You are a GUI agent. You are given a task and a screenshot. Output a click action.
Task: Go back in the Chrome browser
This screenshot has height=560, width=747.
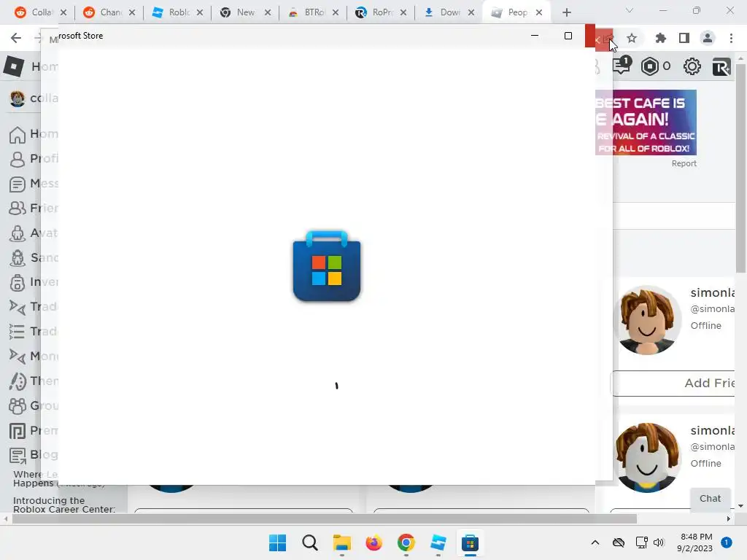point(16,38)
